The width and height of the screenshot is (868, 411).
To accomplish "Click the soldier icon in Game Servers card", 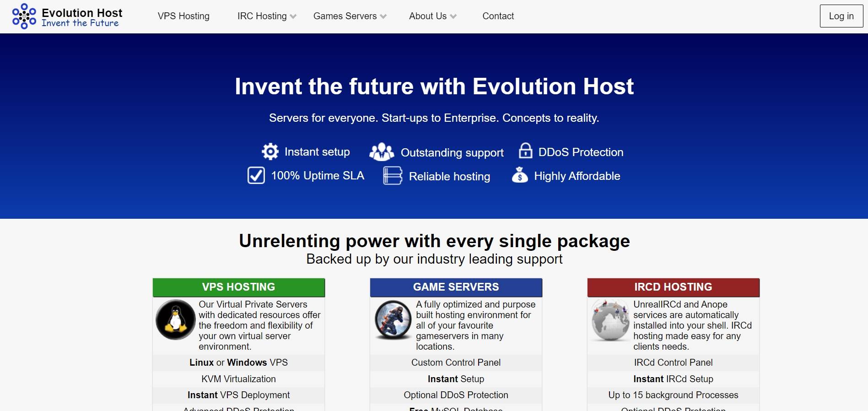I will 393,319.
